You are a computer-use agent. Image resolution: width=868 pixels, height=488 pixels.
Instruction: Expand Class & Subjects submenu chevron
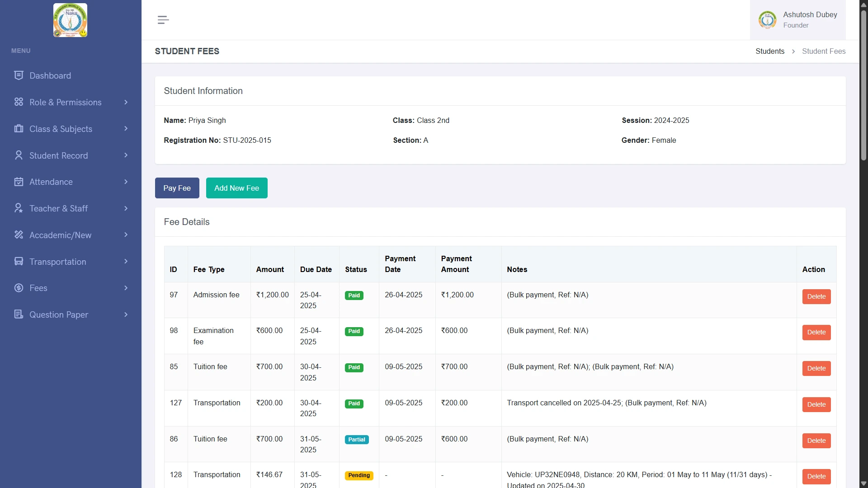[126, 129]
